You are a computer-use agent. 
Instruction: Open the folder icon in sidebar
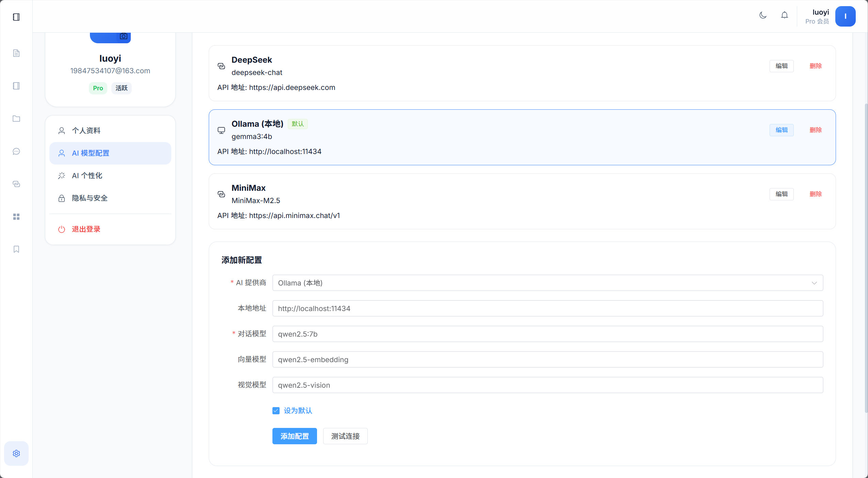point(16,119)
